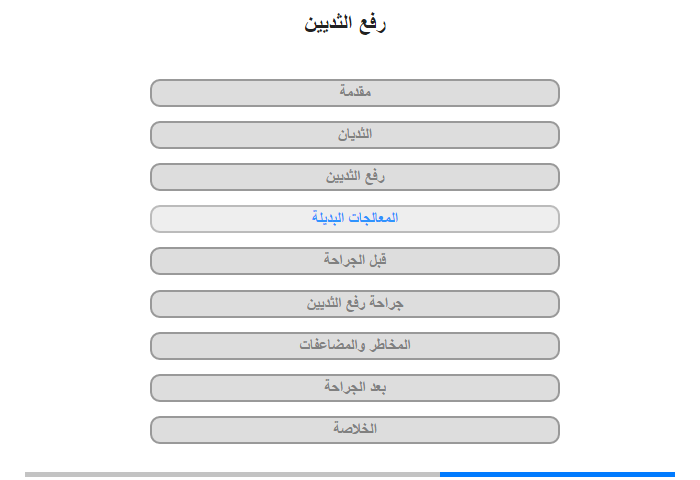Open the "مقدمة" menu section

[355, 93]
